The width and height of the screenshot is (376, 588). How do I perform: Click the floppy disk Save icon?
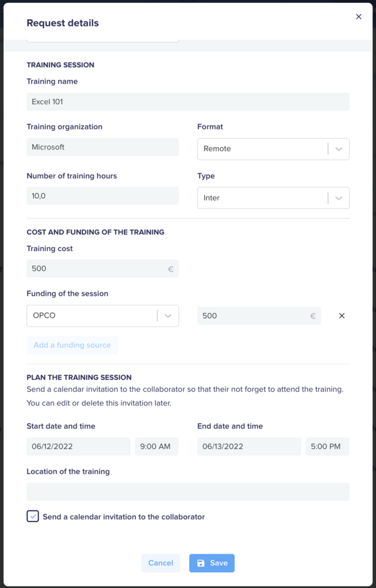(201, 563)
